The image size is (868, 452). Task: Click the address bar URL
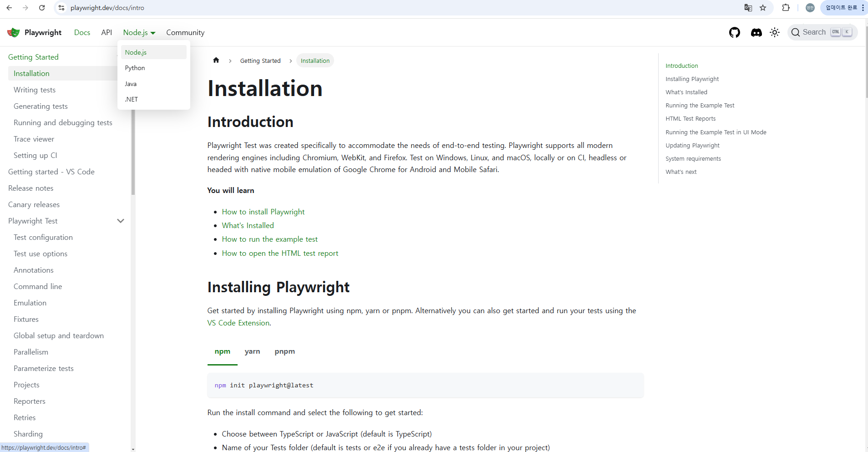click(107, 8)
